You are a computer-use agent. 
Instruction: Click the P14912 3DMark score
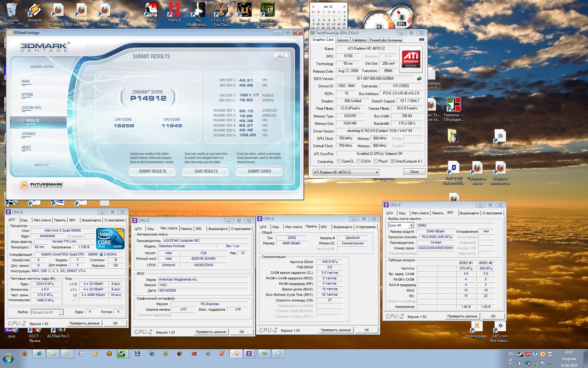click(148, 98)
